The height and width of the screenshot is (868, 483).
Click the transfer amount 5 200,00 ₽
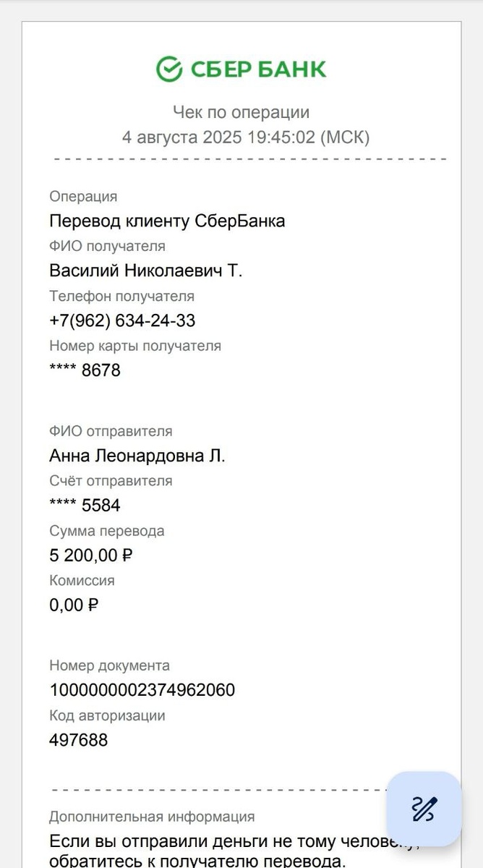point(91,556)
